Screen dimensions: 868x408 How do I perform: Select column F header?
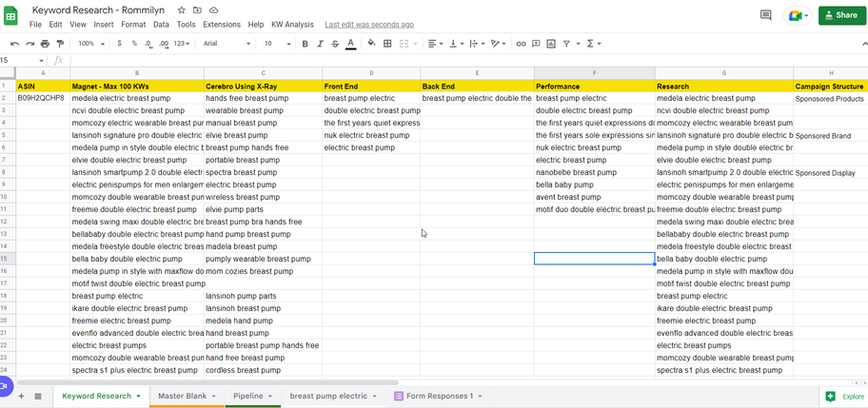[594, 73]
